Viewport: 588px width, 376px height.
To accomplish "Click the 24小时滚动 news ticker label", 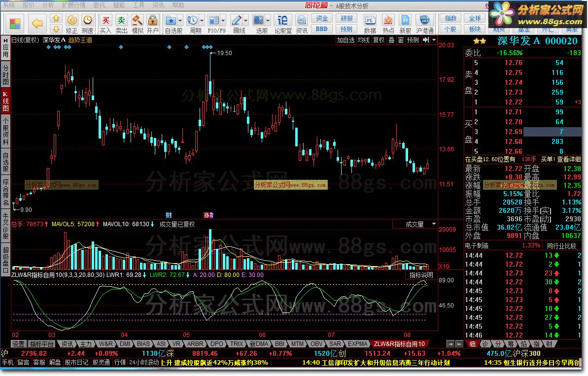I will [144, 363].
